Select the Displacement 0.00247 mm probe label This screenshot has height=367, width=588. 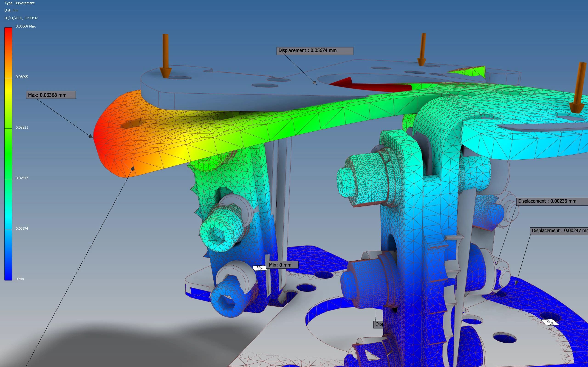pyautogui.click(x=559, y=231)
